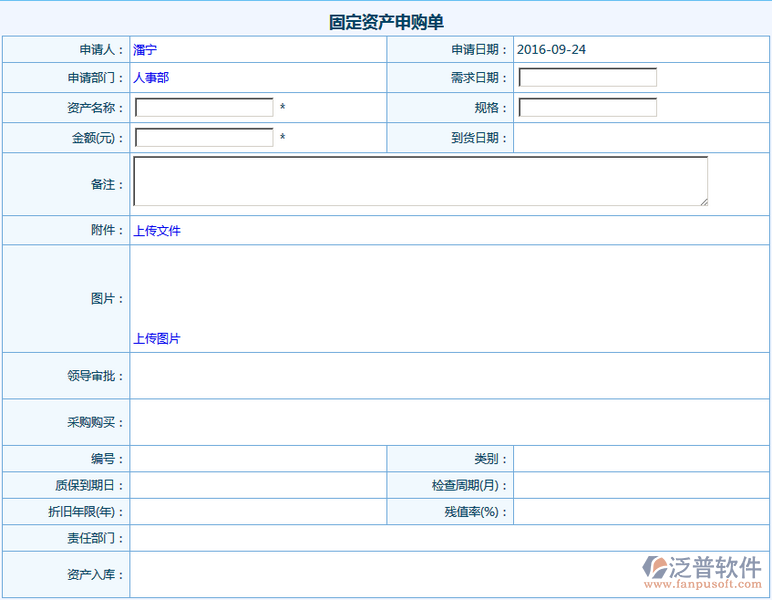Click the applicant name link beside 申请人
772x600 pixels.
tap(145, 49)
